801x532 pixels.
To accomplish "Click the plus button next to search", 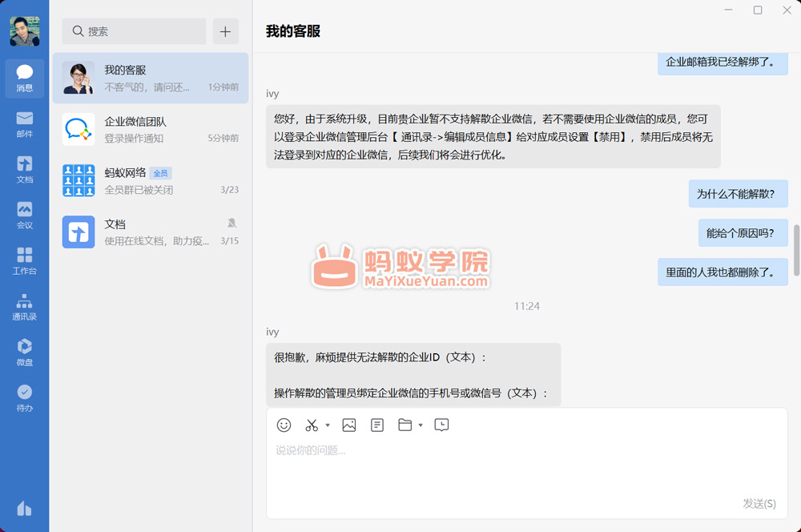I will tap(225, 31).
